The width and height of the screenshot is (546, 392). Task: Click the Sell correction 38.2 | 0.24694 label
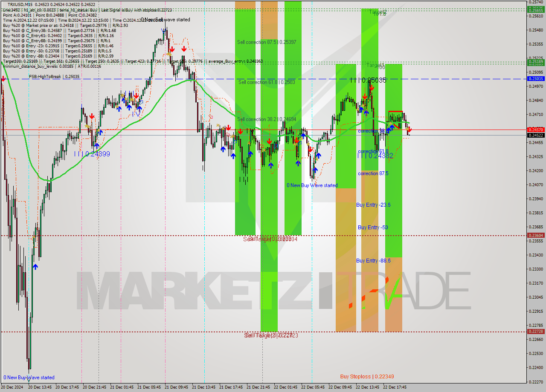(267, 119)
